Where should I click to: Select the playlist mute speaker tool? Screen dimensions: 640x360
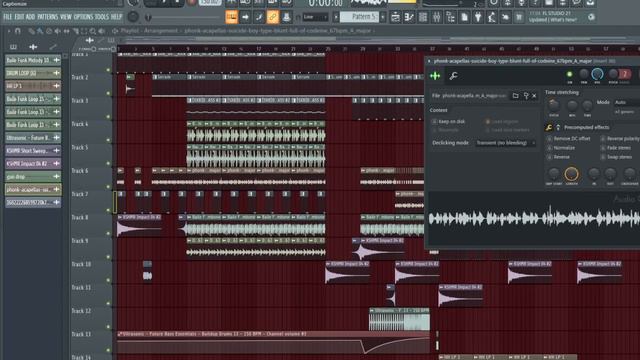coord(58,31)
